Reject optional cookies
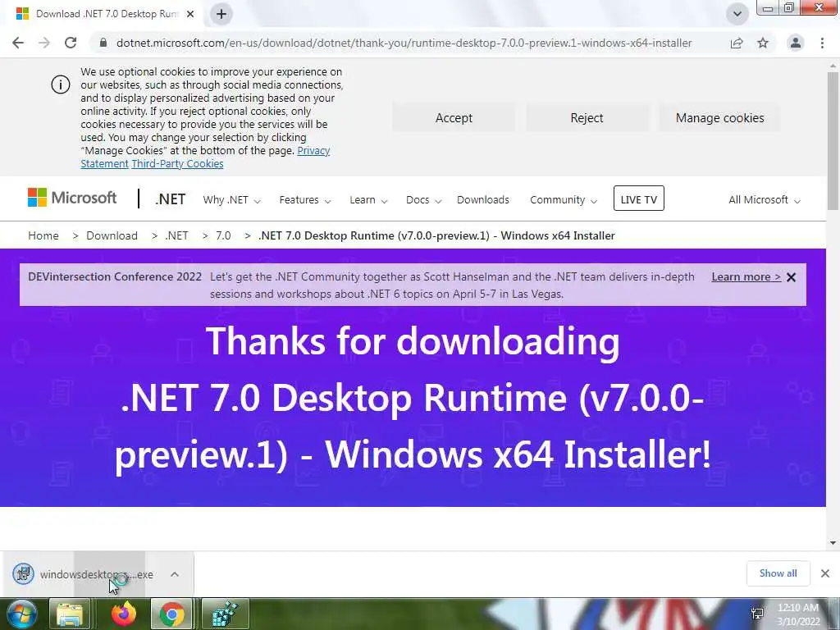Image resolution: width=840 pixels, height=630 pixels. tap(587, 118)
